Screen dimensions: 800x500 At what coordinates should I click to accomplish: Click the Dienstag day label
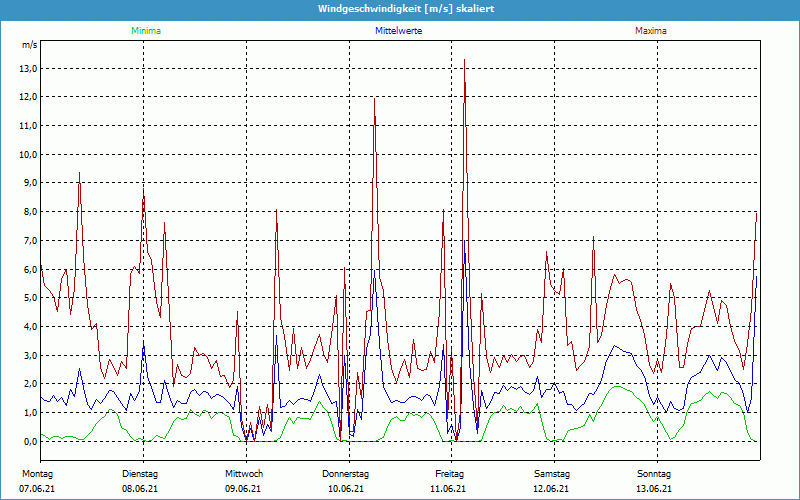click(x=140, y=474)
